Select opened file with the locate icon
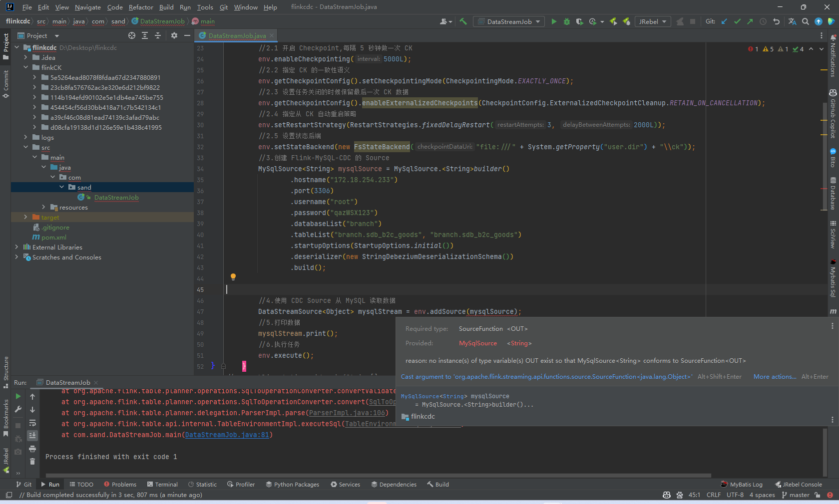839x504 pixels. pyautogui.click(x=132, y=35)
